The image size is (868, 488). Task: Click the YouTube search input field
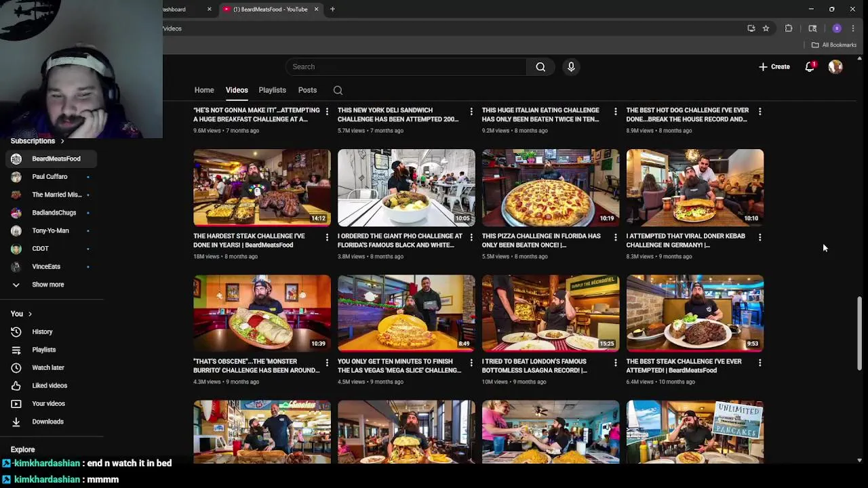(x=406, y=66)
